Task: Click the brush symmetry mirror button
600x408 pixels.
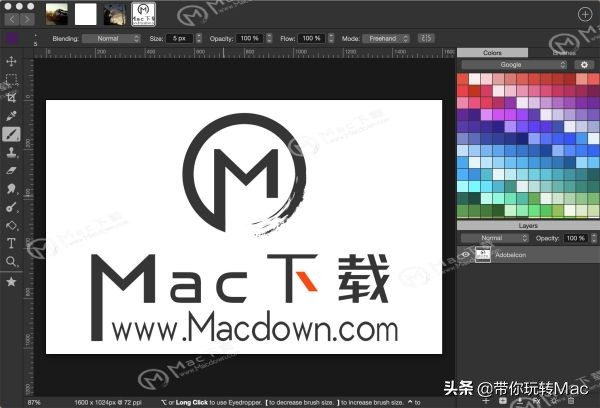Action: point(426,38)
